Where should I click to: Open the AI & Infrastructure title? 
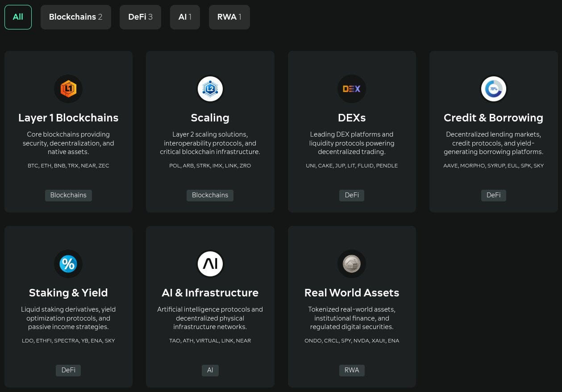pos(210,293)
